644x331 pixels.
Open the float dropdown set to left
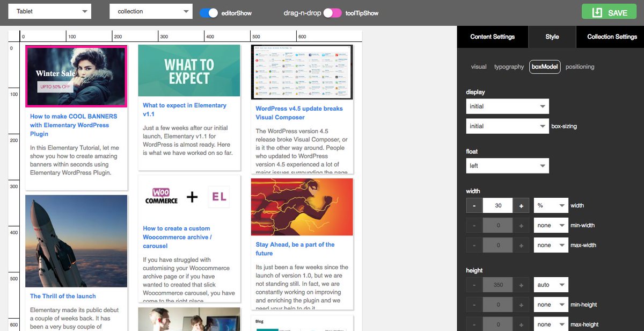(x=508, y=165)
